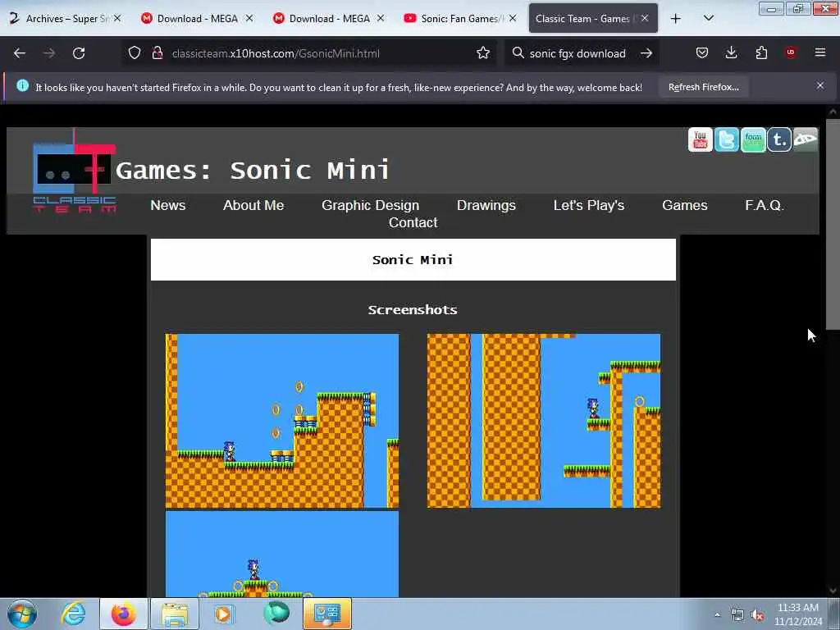Close the Sonic: Fan Games tab

click(513, 18)
